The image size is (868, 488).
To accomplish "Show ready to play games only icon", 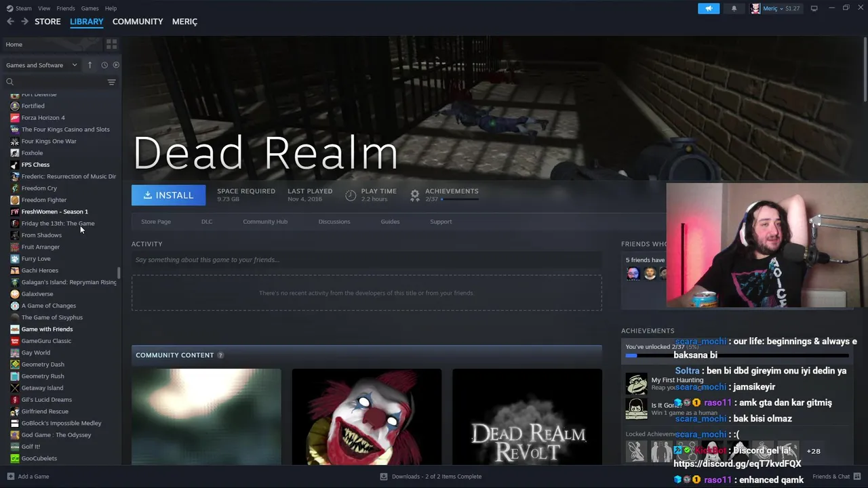I will (116, 65).
